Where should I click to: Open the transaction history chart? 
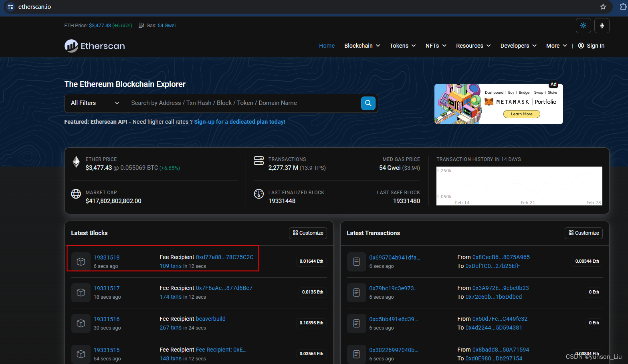519,186
